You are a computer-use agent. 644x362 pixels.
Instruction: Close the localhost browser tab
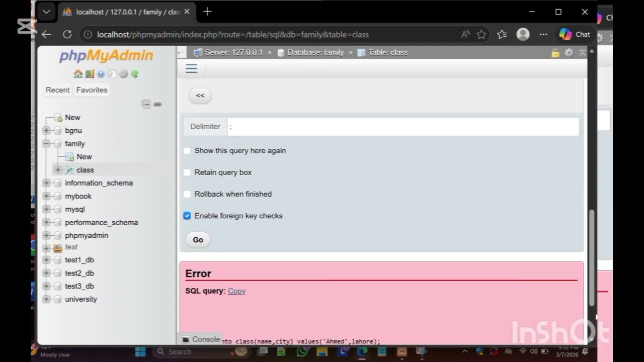187,12
